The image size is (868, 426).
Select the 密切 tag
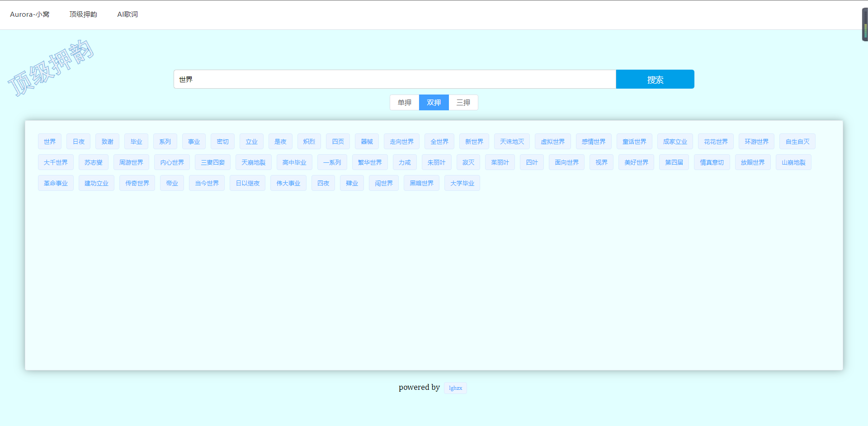tap(223, 142)
